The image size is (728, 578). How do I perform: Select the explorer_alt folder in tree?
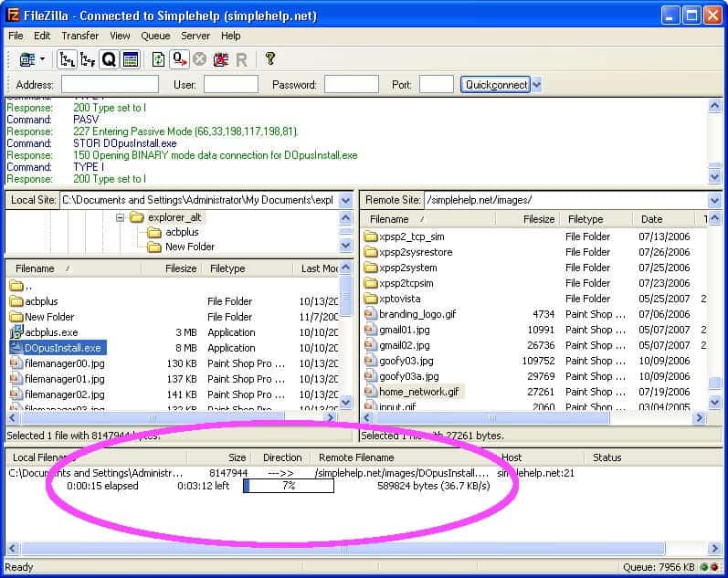[x=174, y=217]
